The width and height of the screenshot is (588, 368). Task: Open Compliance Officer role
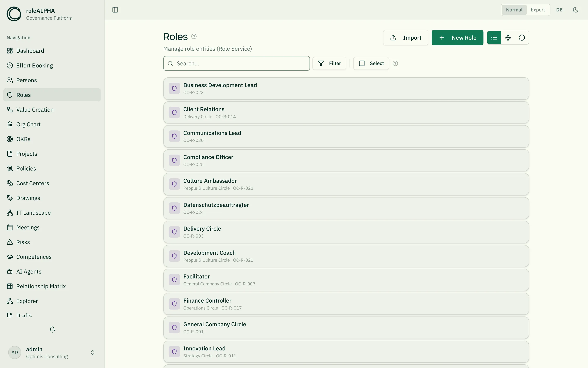346,160
